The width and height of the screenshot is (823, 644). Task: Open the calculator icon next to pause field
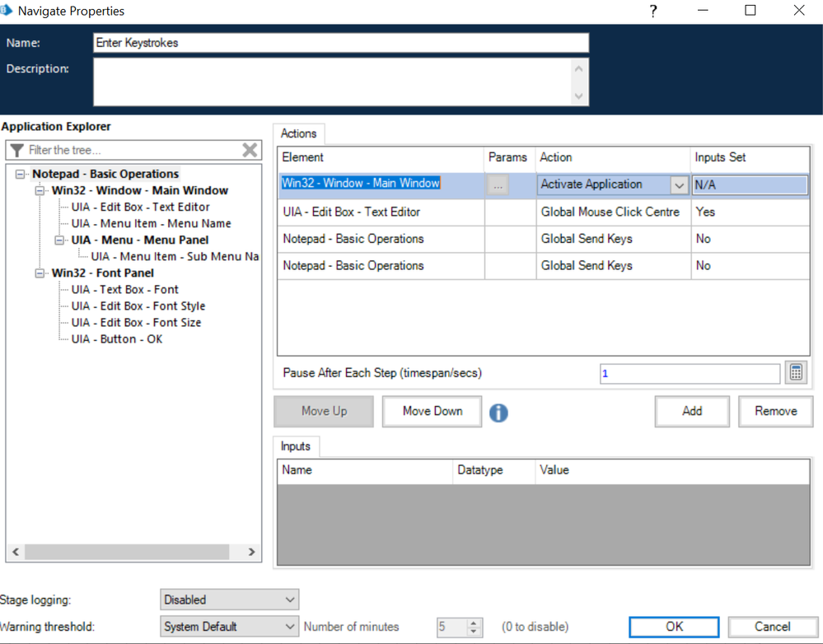coord(796,373)
